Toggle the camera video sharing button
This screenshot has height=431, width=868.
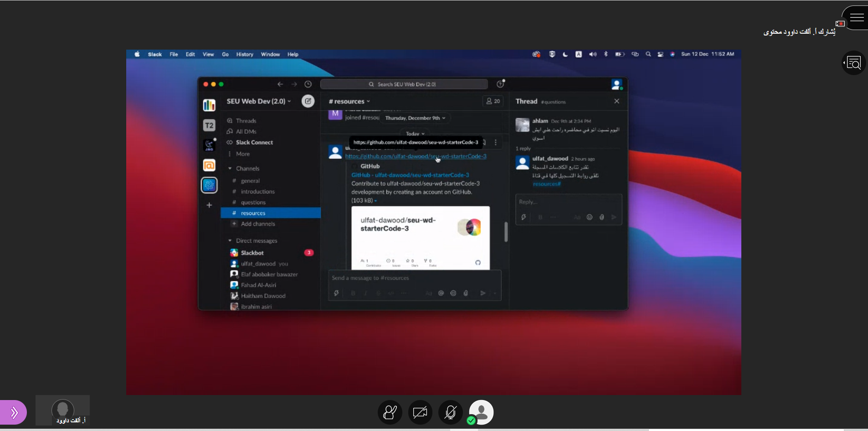point(420,412)
